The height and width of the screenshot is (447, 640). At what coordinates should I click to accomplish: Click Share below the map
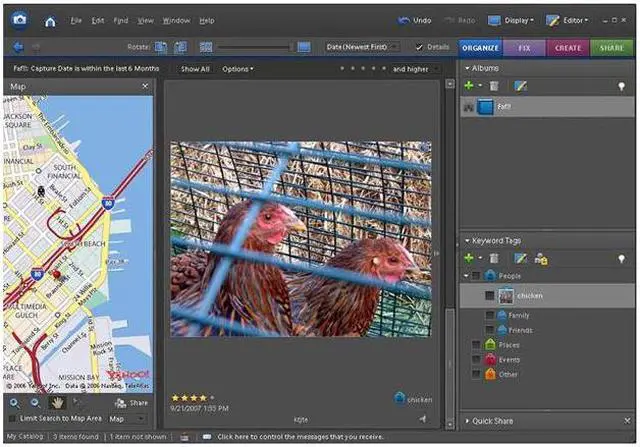click(x=131, y=403)
